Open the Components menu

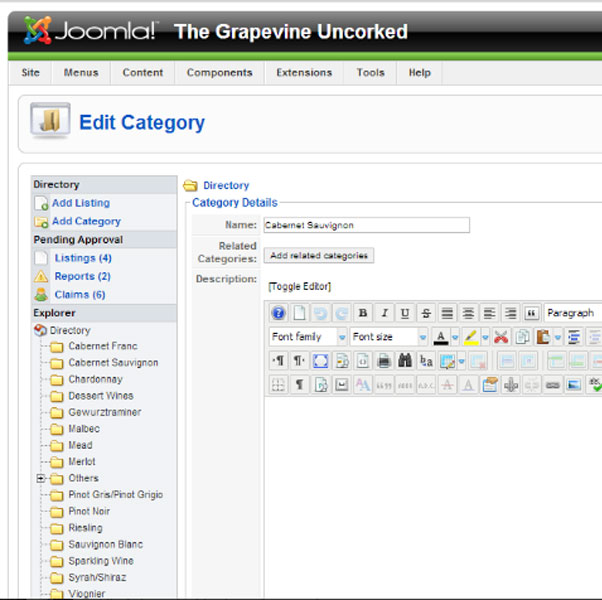[x=219, y=73]
